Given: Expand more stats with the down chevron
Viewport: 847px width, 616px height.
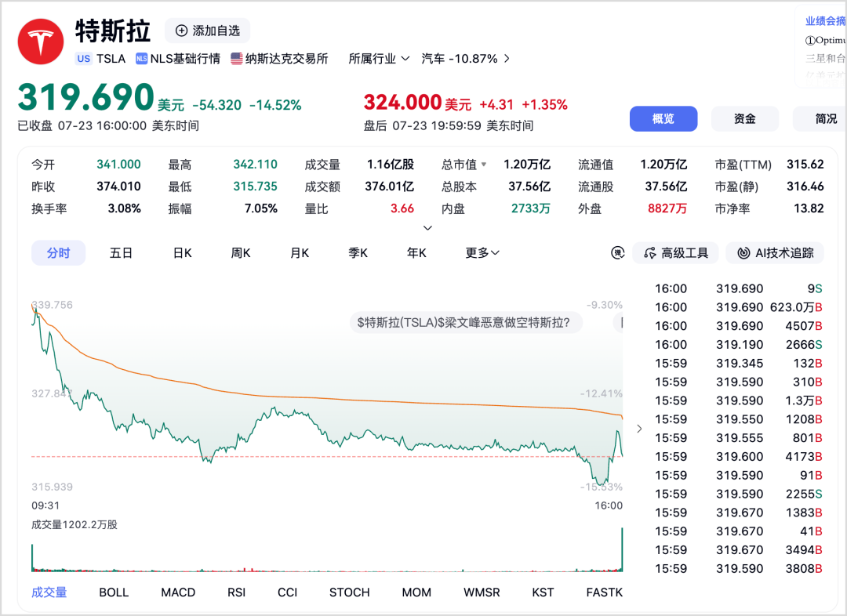Looking at the screenshot, I should pyautogui.click(x=427, y=228).
